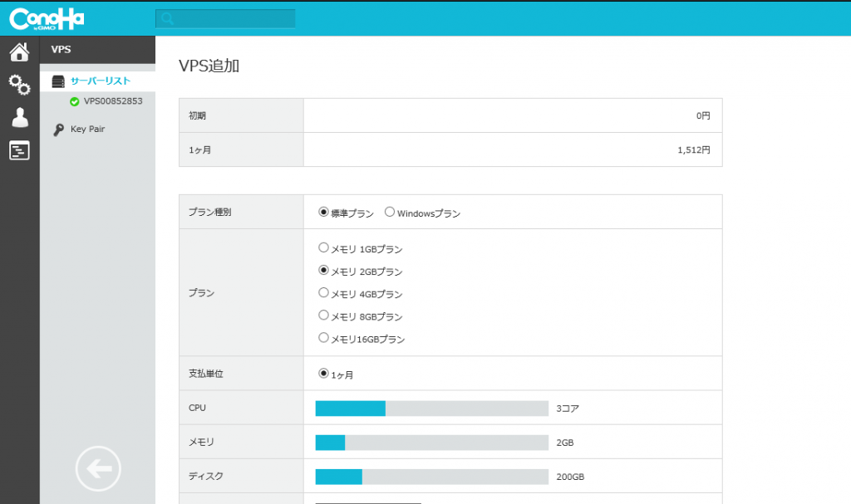Click the round back arrow button
Image resolution: width=851 pixels, height=504 pixels.
click(x=98, y=469)
